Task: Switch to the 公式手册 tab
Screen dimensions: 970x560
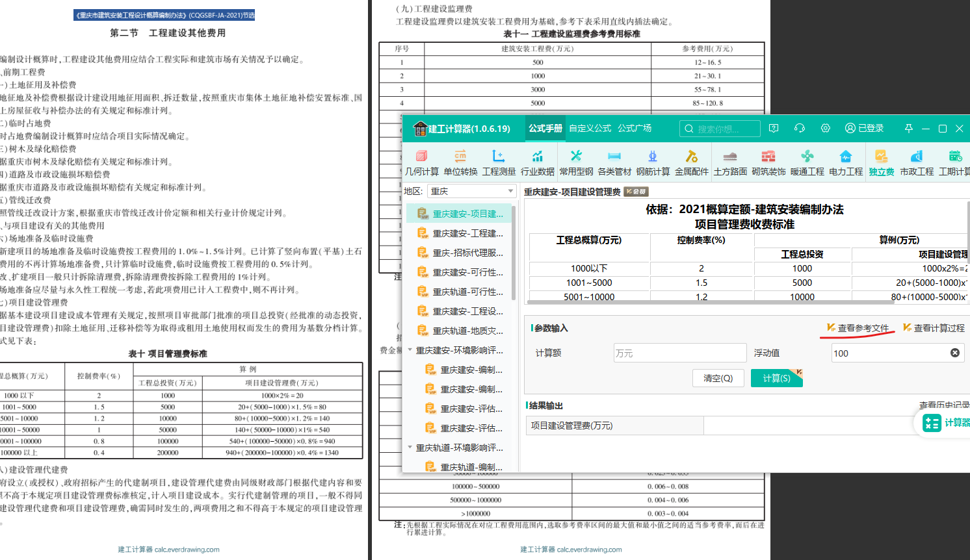Action: [x=545, y=129]
